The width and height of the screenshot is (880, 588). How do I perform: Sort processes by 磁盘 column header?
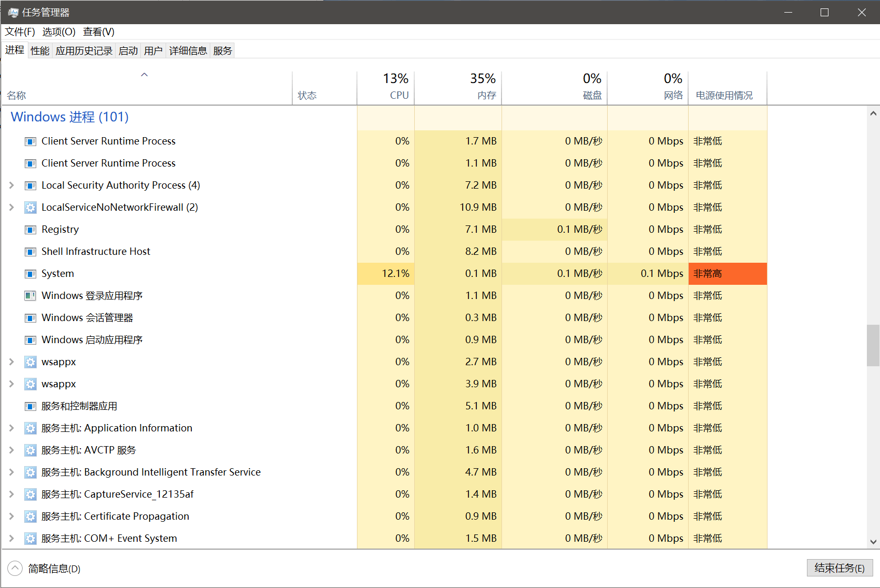click(x=555, y=88)
